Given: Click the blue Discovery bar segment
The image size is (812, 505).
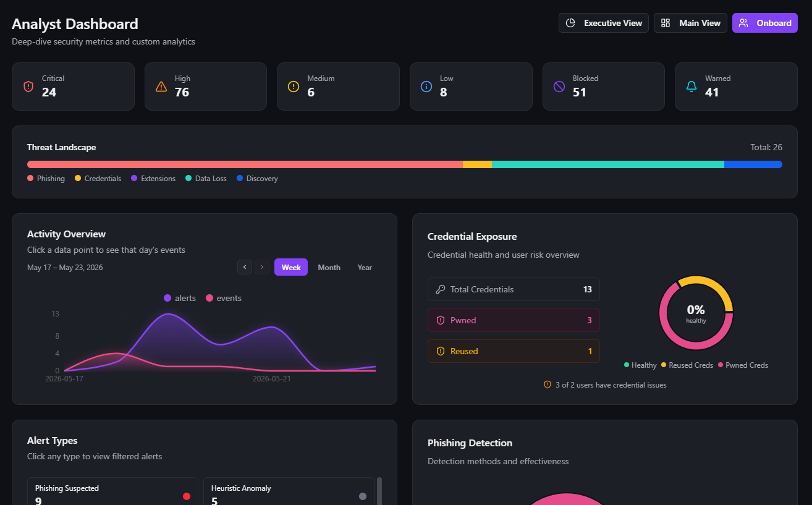Looking at the screenshot, I should coord(753,164).
